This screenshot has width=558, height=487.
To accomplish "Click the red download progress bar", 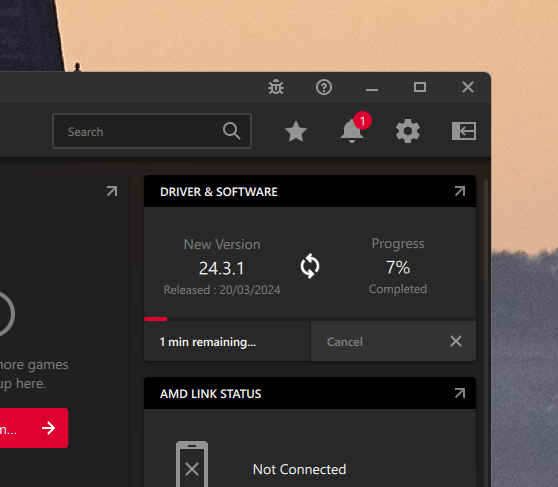I will (x=156, y=319).
